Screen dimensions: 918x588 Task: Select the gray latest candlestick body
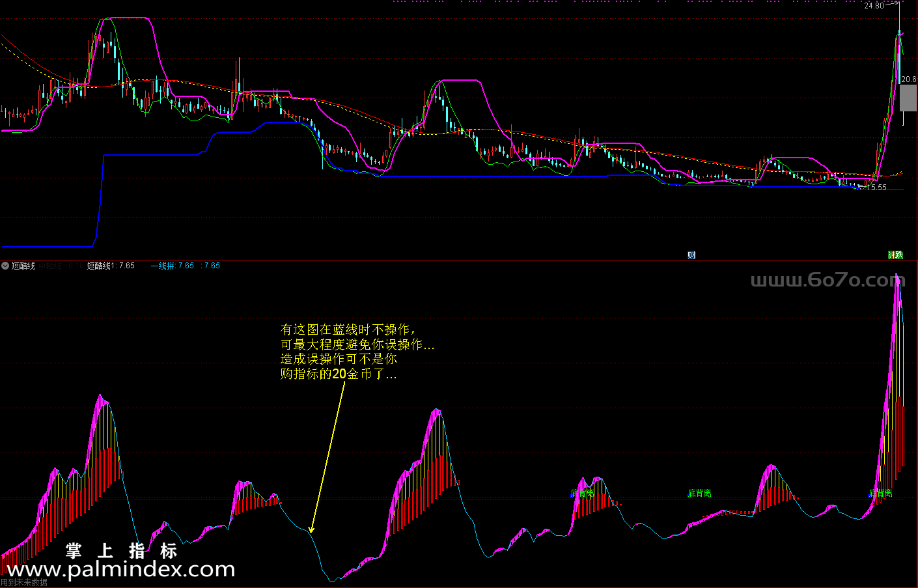tap(908, 98)
